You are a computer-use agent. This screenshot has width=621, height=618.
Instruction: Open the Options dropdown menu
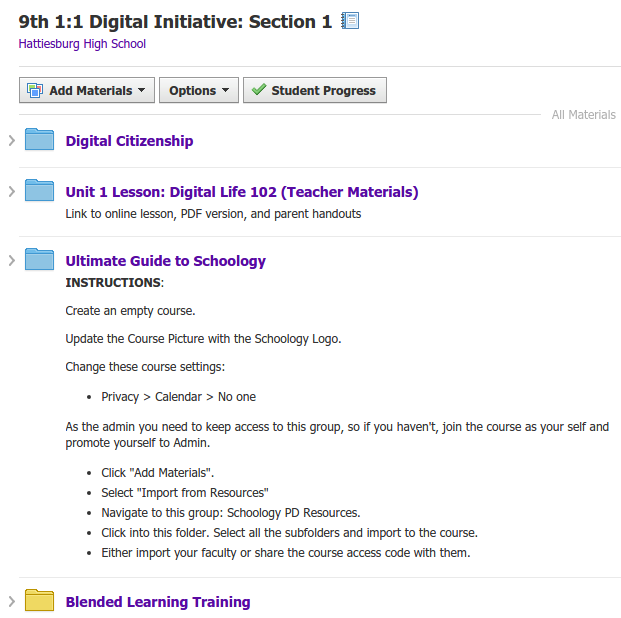(199, 90)
